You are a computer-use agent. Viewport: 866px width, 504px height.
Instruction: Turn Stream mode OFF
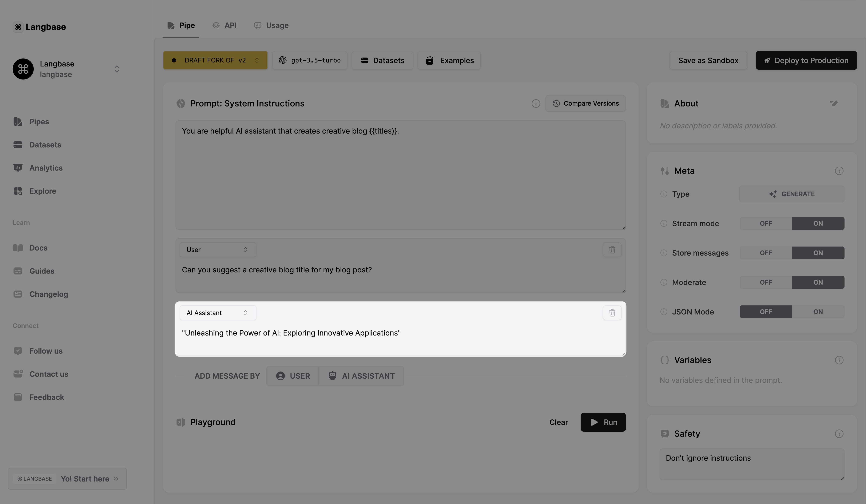[x=766, y=224]
